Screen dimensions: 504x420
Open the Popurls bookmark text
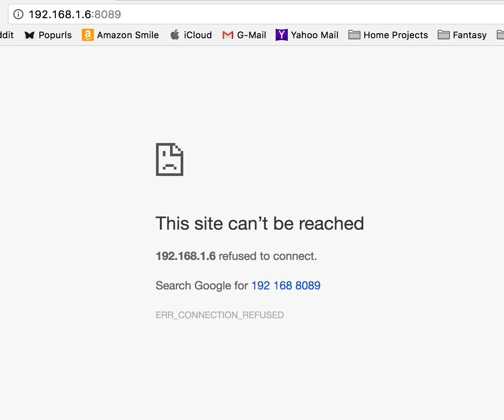55,35
